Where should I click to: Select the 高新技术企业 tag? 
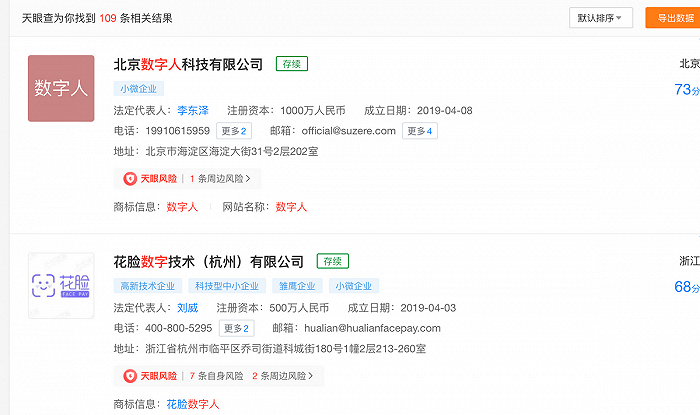coord(147,286)
